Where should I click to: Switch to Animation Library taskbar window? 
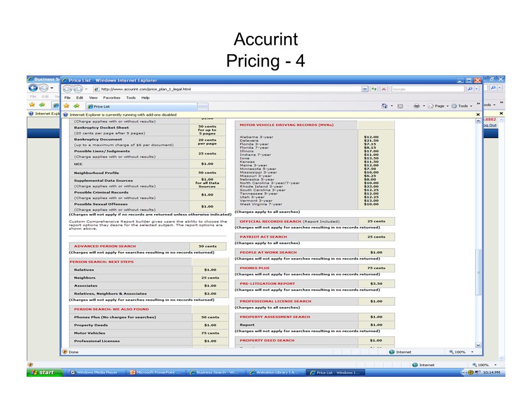pyautogui.click(x=275, y=372)
